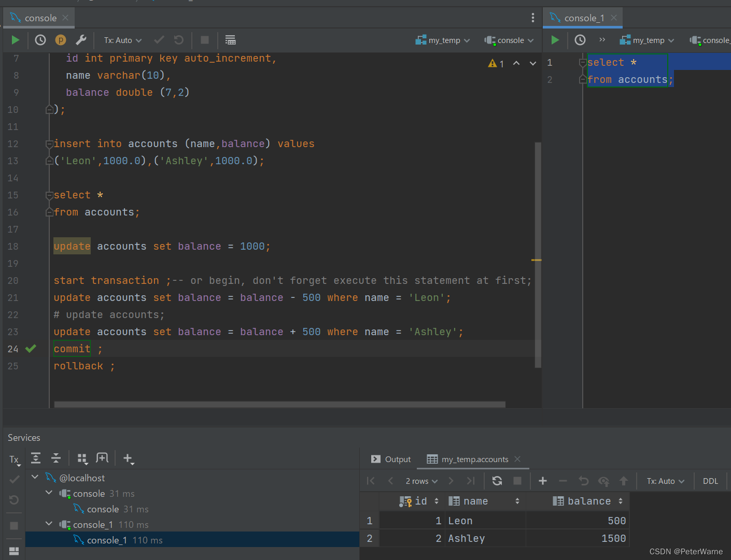Open the 2 rows page size dropdown

pyautogui.click(x=421, y=481)
